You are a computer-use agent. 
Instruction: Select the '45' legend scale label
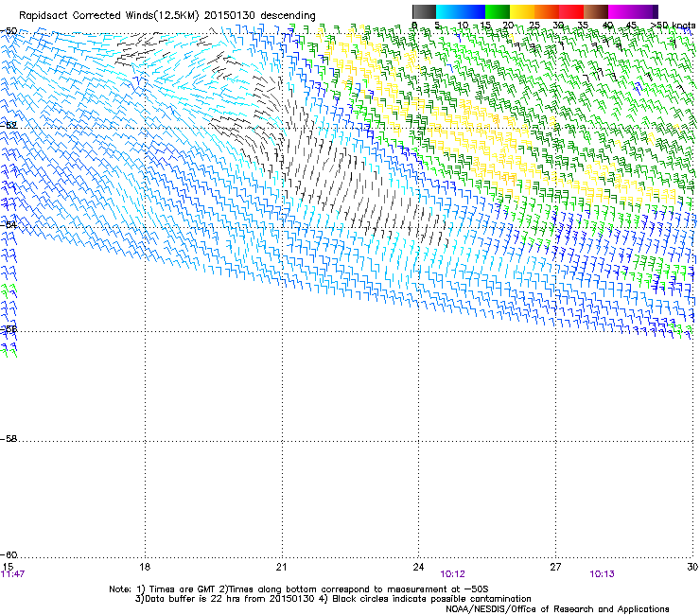pos(631,26)
